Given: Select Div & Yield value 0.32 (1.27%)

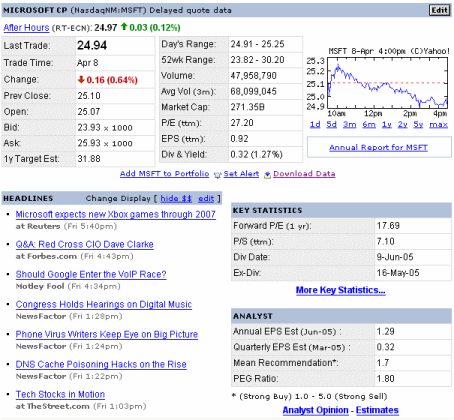Looking at the screenshot, I should [256, 155].
